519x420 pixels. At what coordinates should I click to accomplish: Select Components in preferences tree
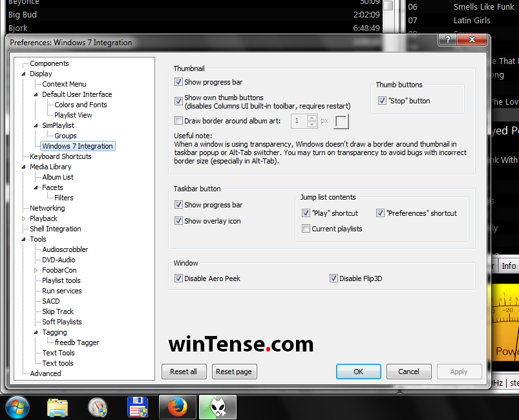(49, 63)
